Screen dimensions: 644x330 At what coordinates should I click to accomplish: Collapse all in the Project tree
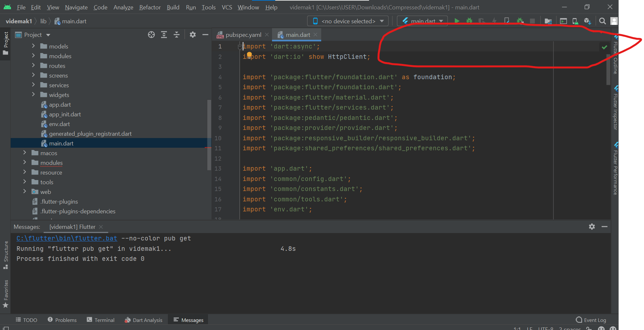pyautogui.click(x=176, y=35)
